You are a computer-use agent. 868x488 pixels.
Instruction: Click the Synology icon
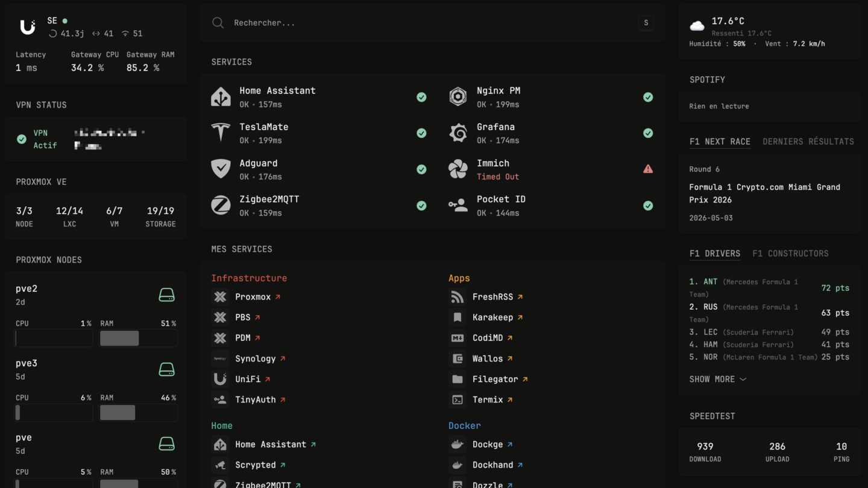pyautogui.click(x=221, y=358)
